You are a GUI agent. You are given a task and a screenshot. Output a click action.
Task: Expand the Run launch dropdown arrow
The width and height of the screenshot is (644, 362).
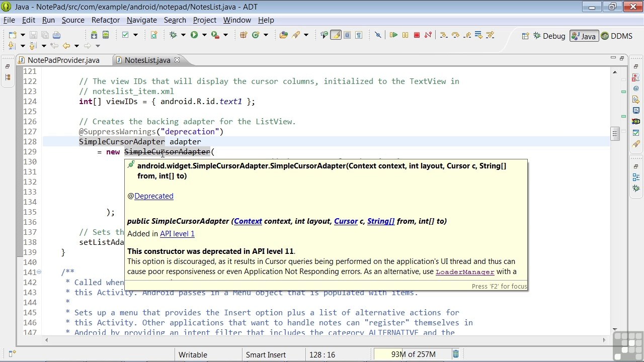point(204,35)
